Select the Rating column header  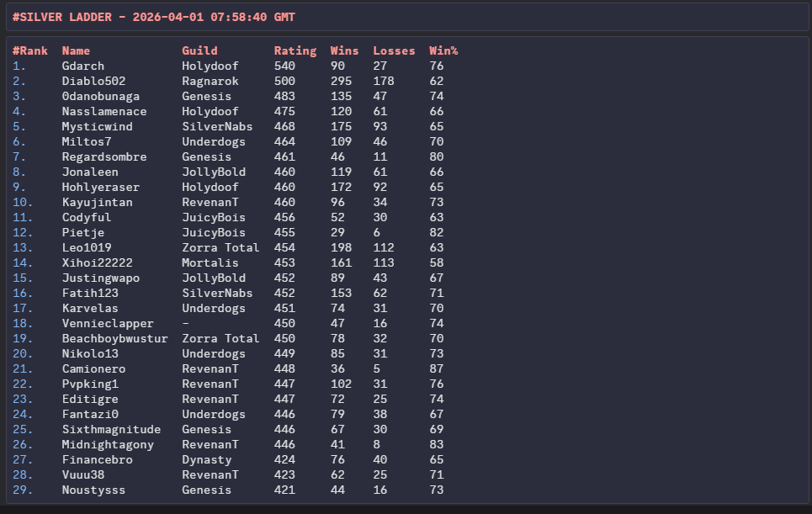[295, 50]
